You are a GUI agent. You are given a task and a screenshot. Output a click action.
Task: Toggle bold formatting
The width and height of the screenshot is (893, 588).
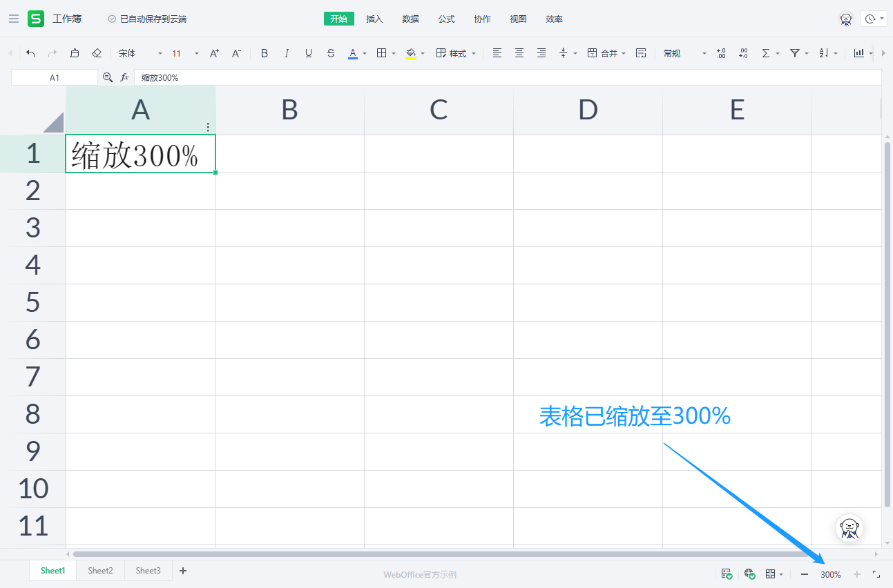click(x=265, y=53)
